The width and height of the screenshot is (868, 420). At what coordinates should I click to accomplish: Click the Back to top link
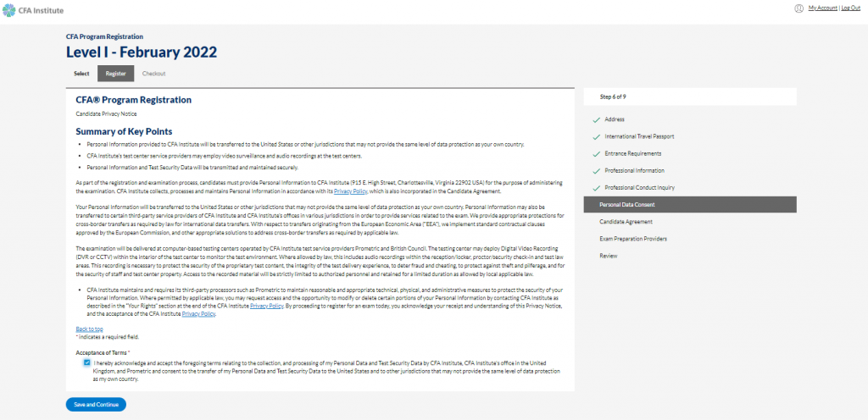click(89, 329)
